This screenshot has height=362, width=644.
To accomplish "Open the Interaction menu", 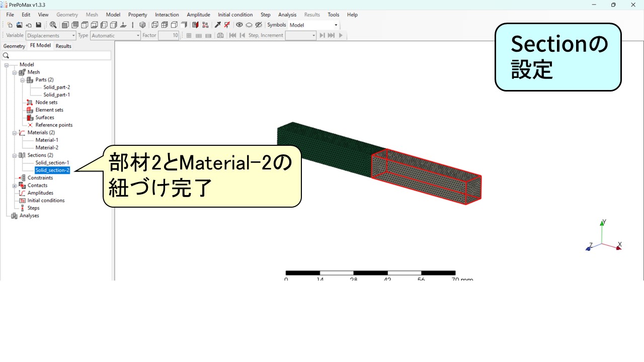I will (167, 15).
